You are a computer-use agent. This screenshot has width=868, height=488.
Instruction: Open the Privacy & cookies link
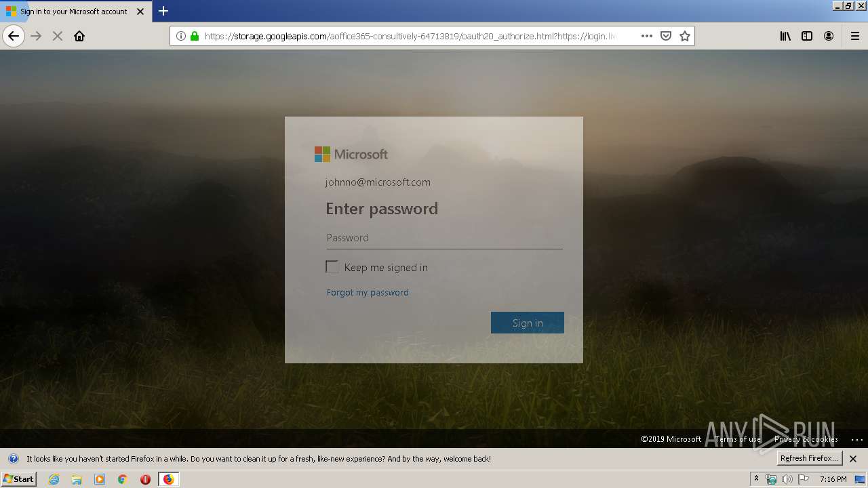pos(806,439)
